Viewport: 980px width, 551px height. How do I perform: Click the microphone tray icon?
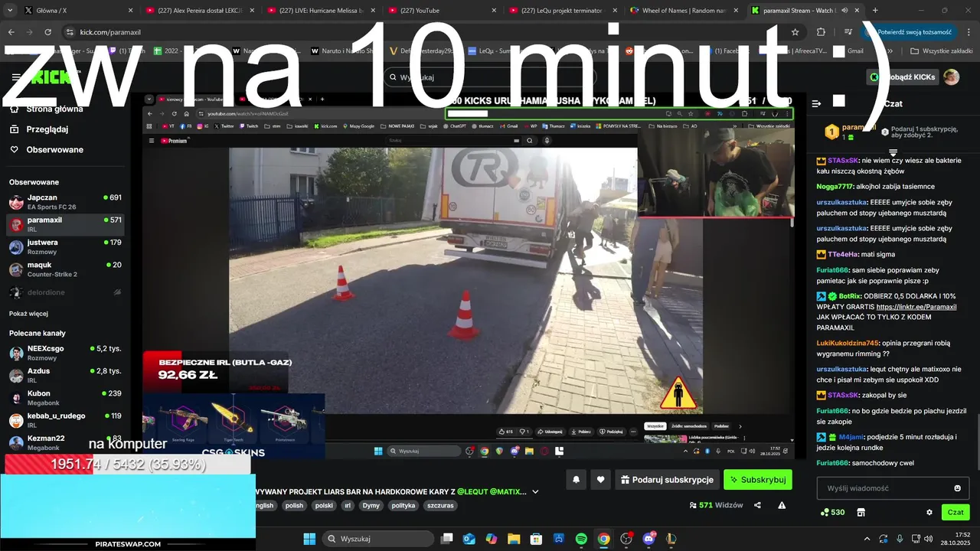point(899,539)
